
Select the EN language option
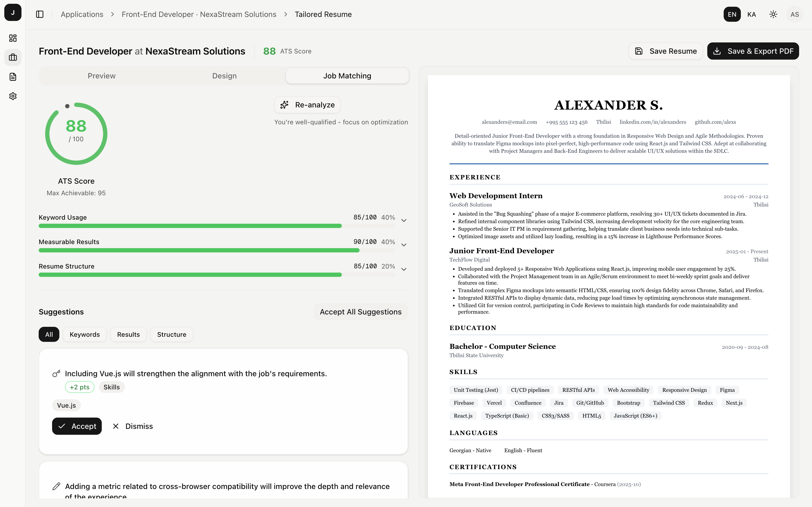point(732,14)
